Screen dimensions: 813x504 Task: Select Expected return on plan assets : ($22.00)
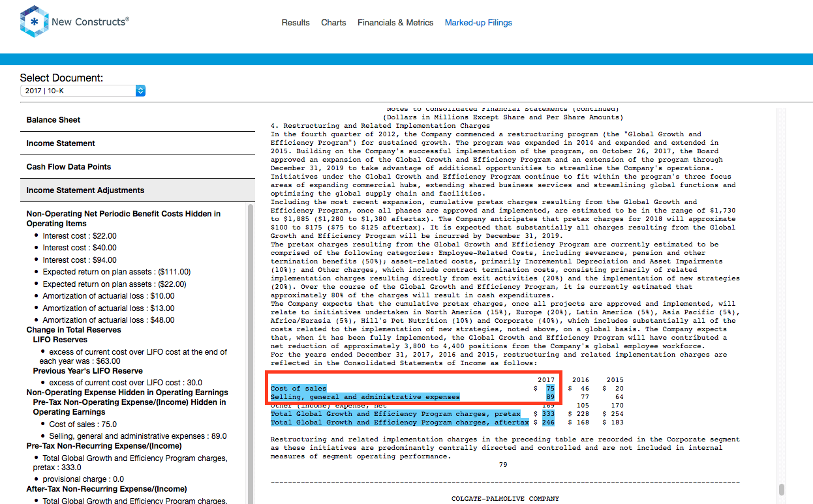[x=114, y=284]
